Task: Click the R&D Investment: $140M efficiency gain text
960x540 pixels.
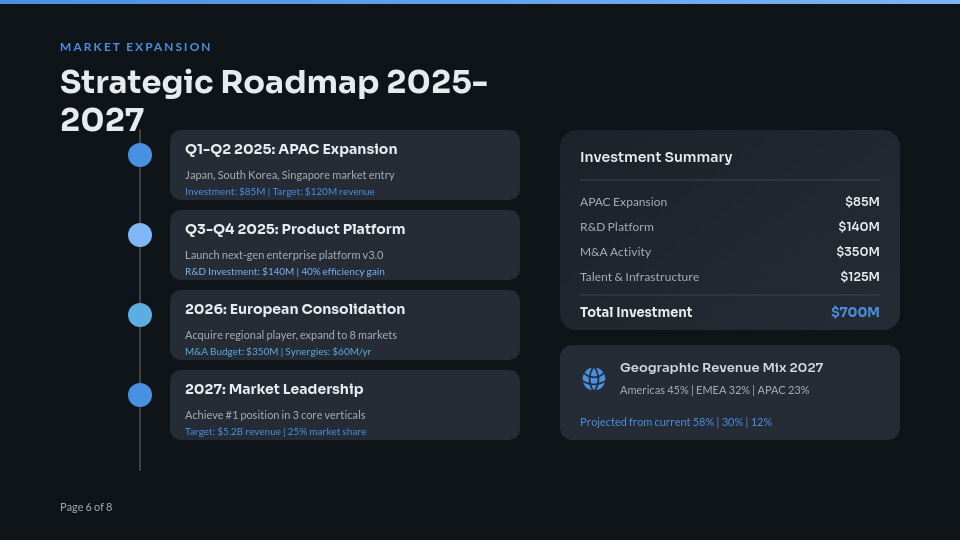Action: 284,271
